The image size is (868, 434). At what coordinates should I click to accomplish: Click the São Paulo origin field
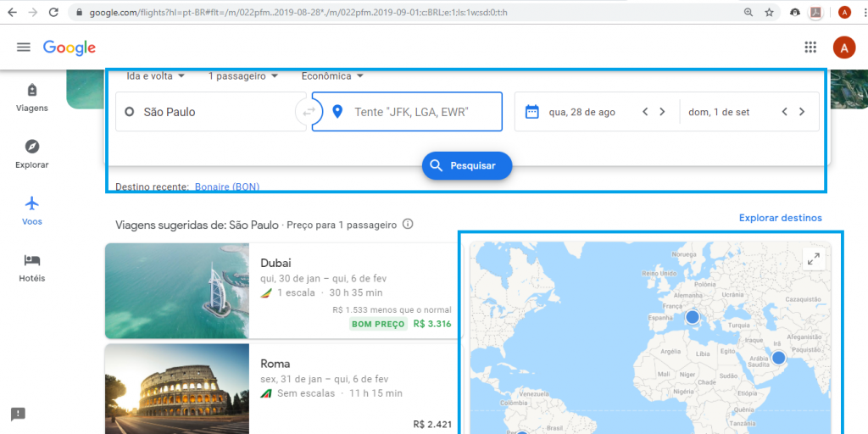coord(210,112)
